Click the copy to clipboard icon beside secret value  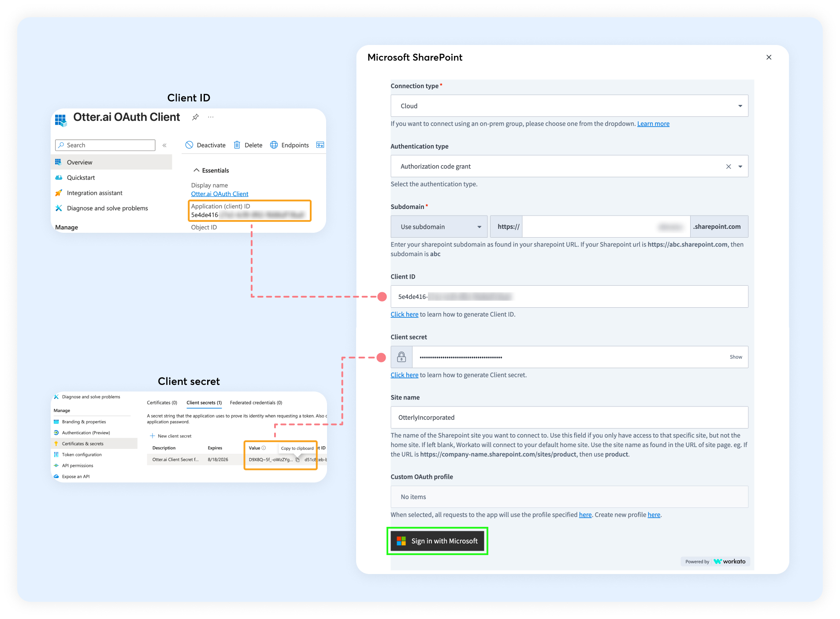tap(297, 460)
